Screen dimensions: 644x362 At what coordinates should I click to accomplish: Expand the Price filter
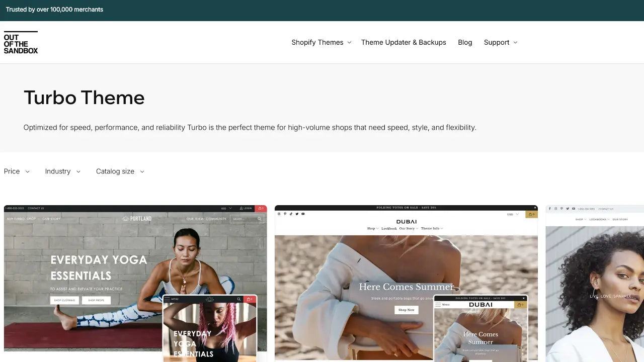coord(17,171)
